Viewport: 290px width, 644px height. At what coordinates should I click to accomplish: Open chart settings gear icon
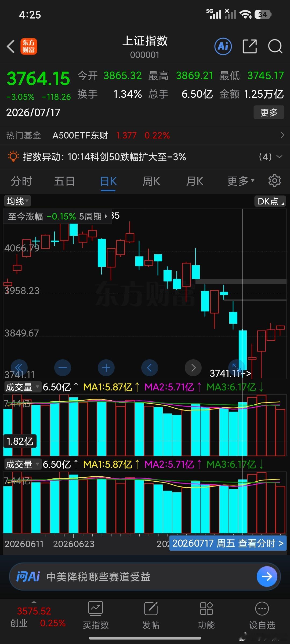tap(274, 181)
